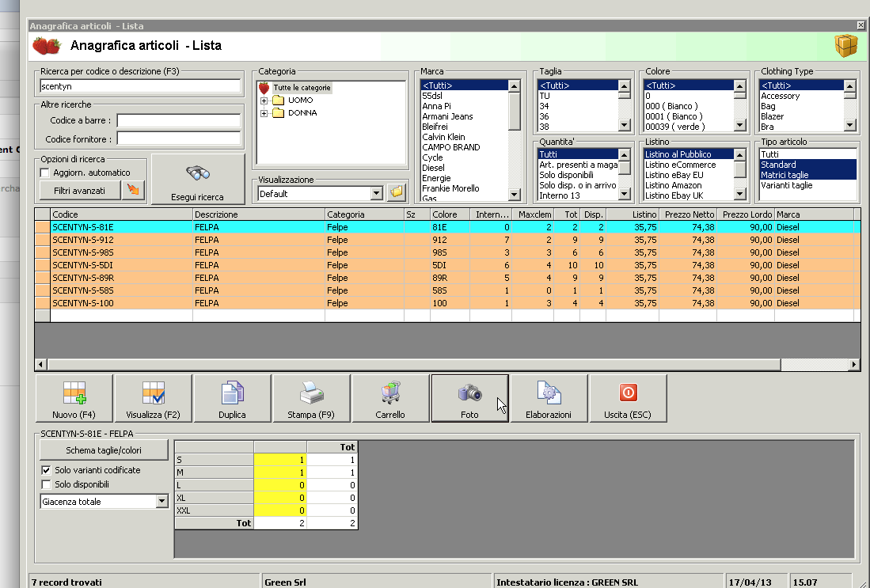Tick the Solo disponibili checkbox

pyautogui.click(x=46, y=484)
